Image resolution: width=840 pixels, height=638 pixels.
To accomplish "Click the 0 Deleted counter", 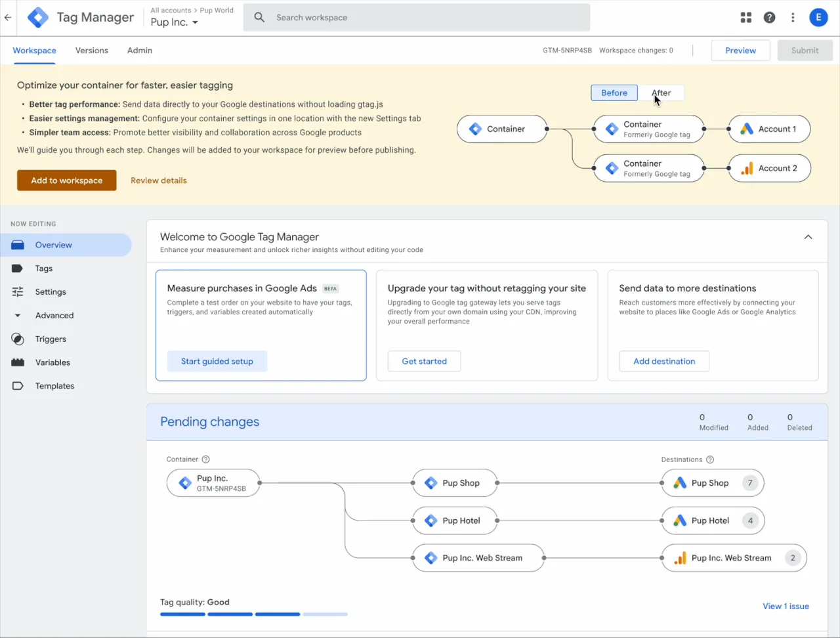I will click(799, 422).
